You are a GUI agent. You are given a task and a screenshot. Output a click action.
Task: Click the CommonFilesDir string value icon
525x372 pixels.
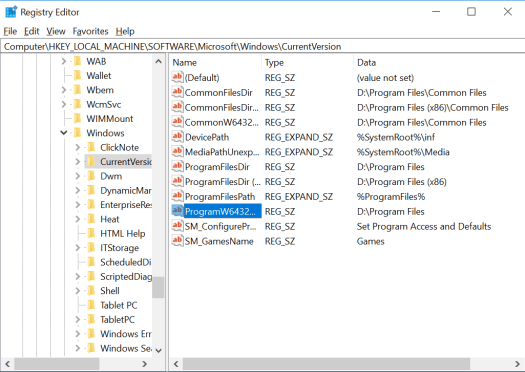click(177, 92)
